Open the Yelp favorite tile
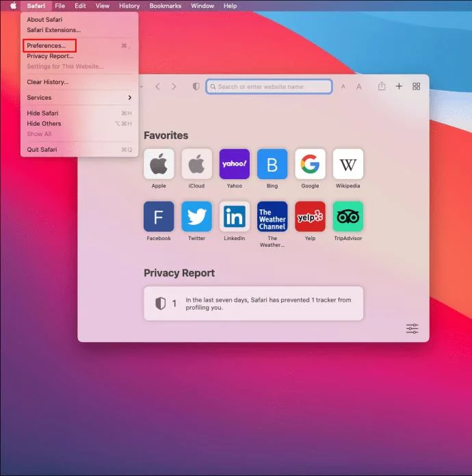This screenshot has height=476, width=472. click(x=310, y=216)
